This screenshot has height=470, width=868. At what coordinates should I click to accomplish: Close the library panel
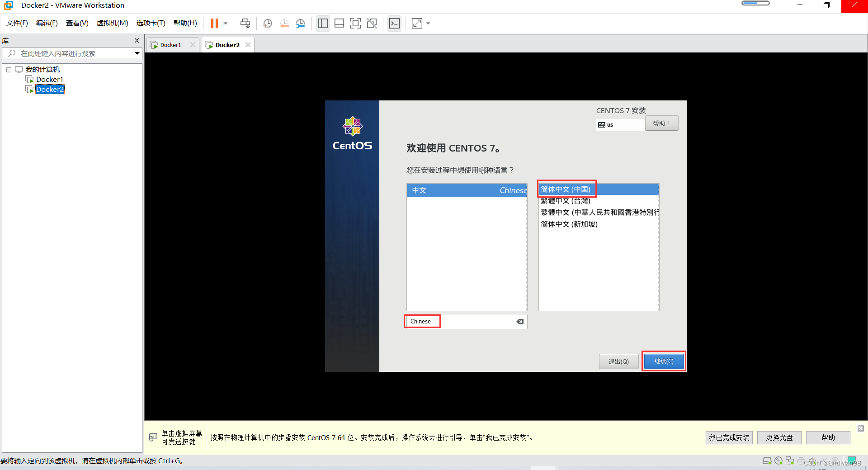[x=137, y=41]
